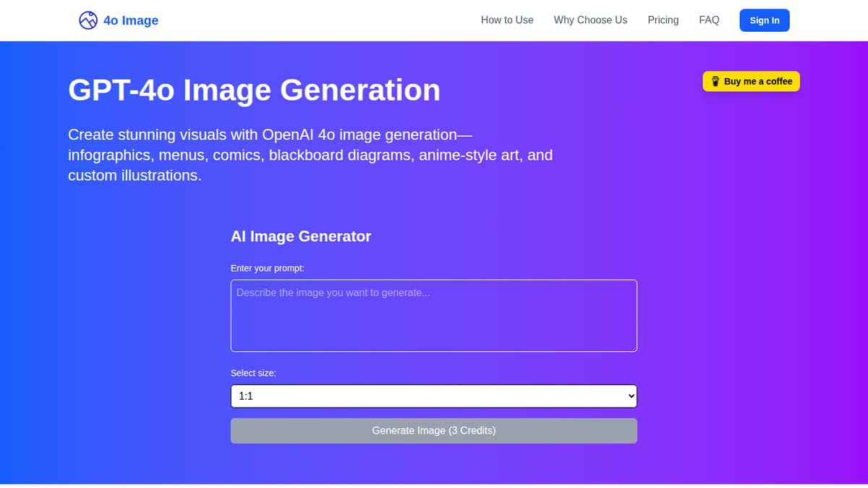This screenshot has width=868, height=488.
Task: Click the AI Image Generator heading
Action: (301, 236)
